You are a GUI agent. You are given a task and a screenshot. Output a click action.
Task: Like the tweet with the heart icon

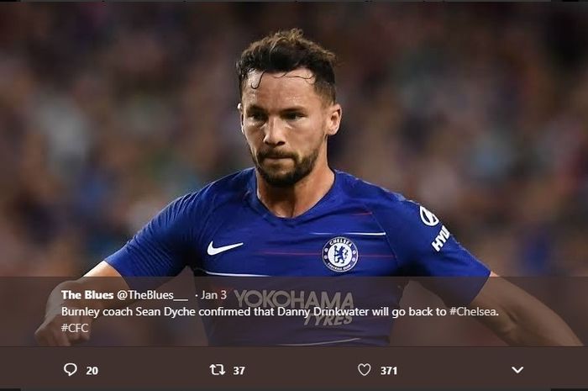tap(364, 369)
